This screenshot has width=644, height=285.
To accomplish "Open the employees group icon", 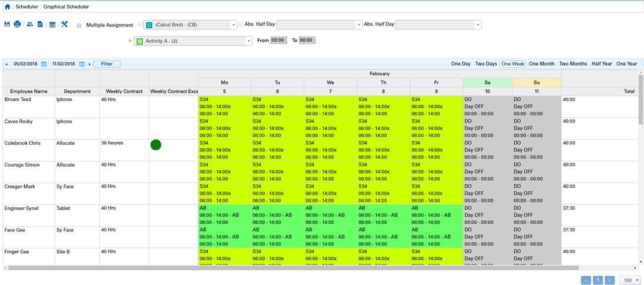I will point(29,25).
